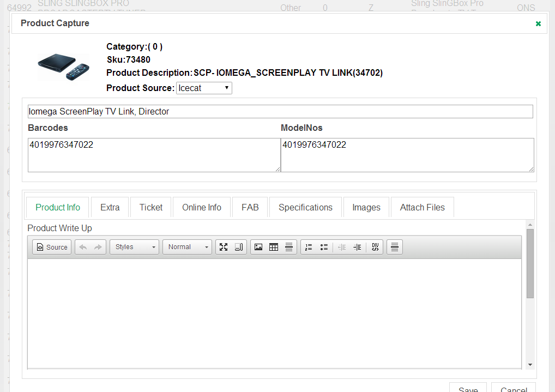Screen dimensions: 555x392
Task: Click the "Product Write Up" heading
Action: [59, 228]
